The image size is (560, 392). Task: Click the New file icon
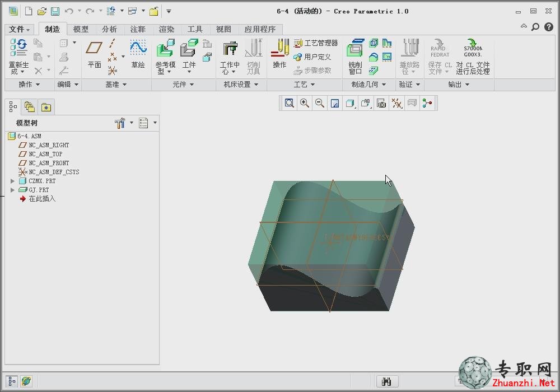point(28,11)
